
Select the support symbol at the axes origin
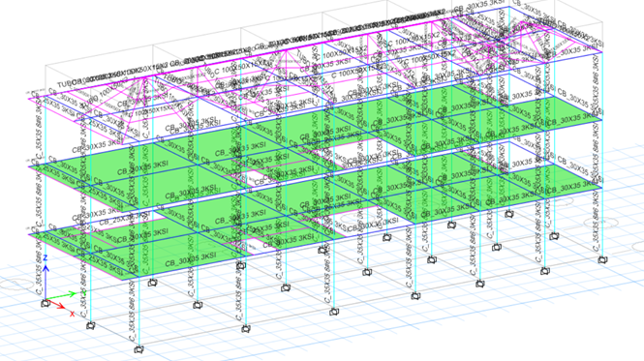click(46, 304)
